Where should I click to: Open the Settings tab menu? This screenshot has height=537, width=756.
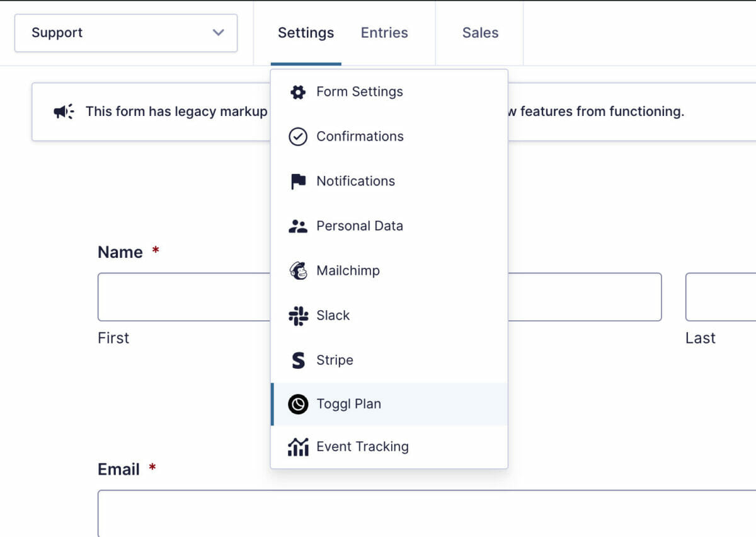pyautogui.click(x=306, y=33)
